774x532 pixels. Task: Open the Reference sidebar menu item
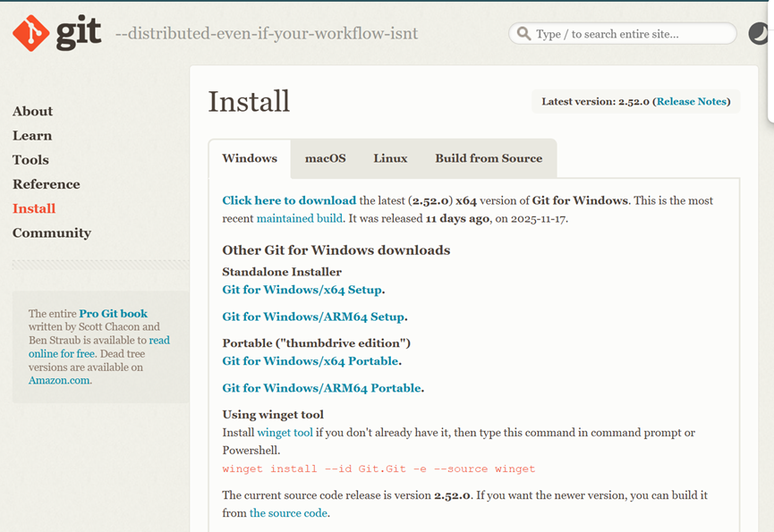pos(47,184)
